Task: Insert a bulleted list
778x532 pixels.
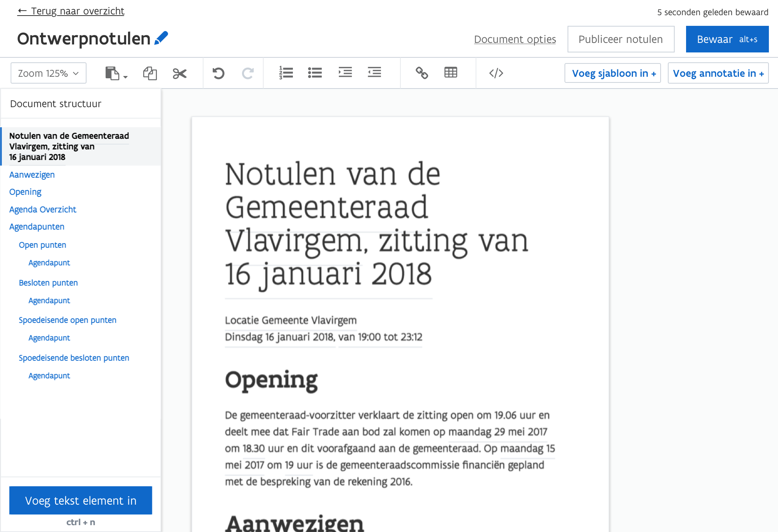Action: 315,73
